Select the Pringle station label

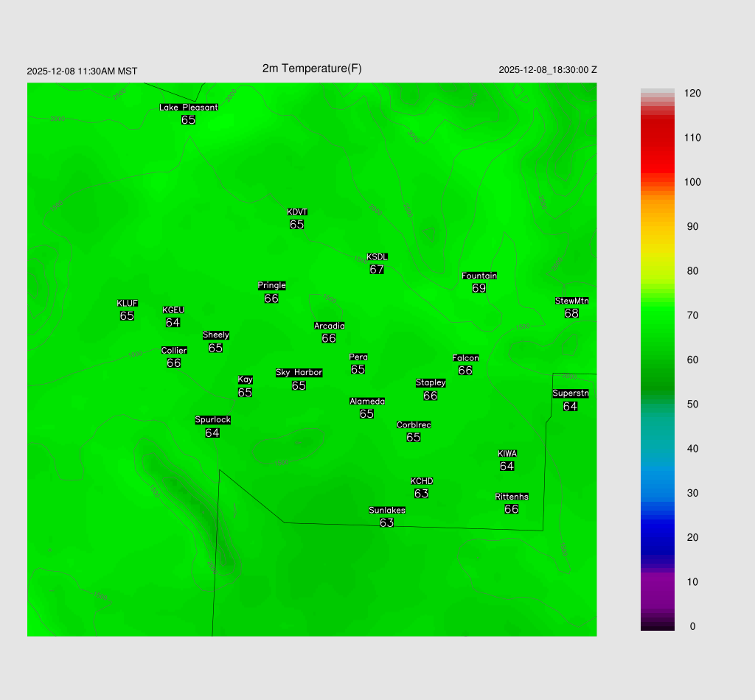271,286
